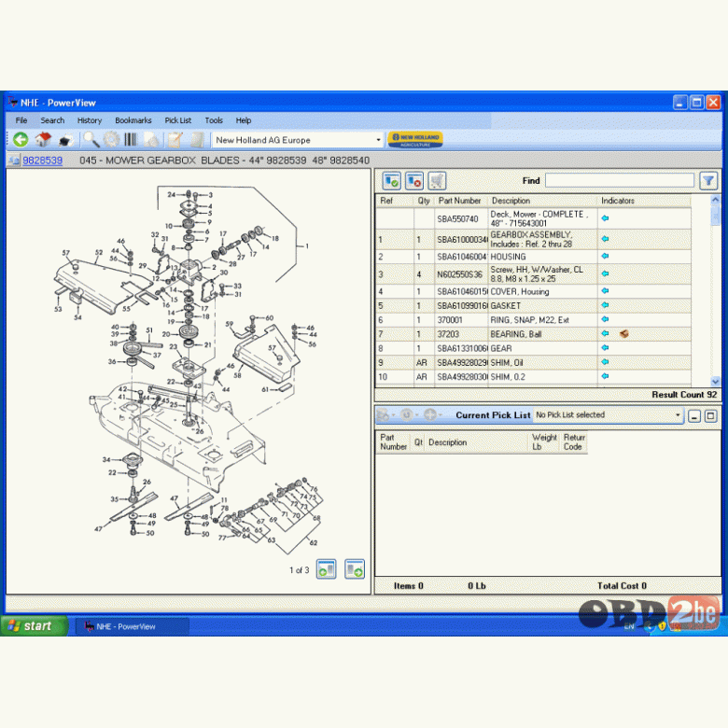
Task: Click blue arrow indicator on GEARBOX ASSEMBLY row
Action: coord(605,239)
